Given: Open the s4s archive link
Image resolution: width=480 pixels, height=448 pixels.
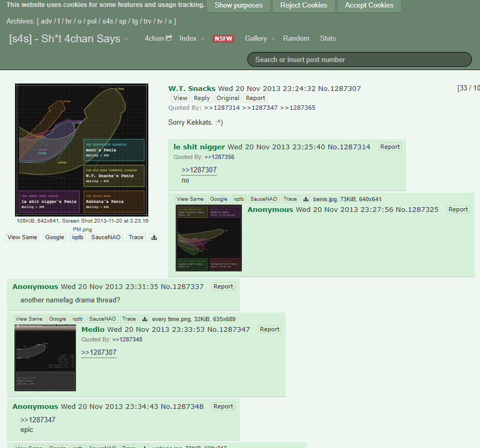Looking at the screenshot, I should 108,21.
